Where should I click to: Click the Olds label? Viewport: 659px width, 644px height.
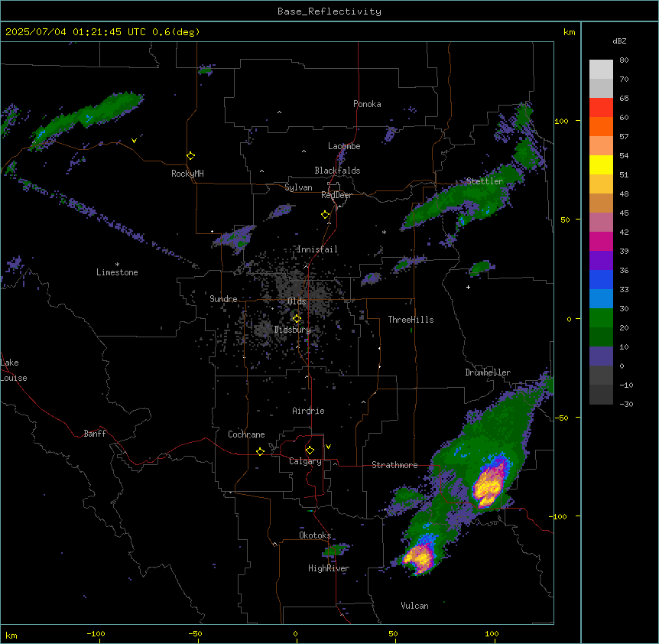297,301
